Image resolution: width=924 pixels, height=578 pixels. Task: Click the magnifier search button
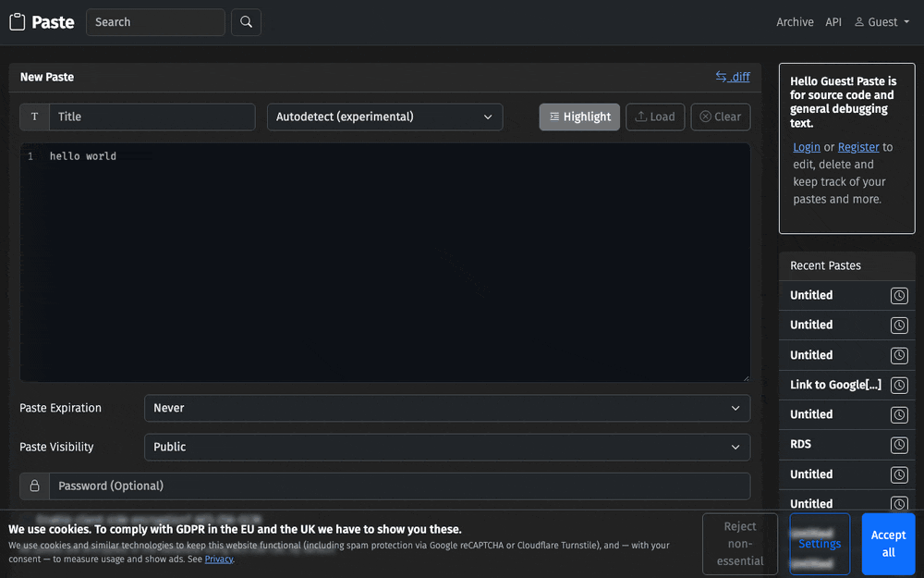[246, 22]
